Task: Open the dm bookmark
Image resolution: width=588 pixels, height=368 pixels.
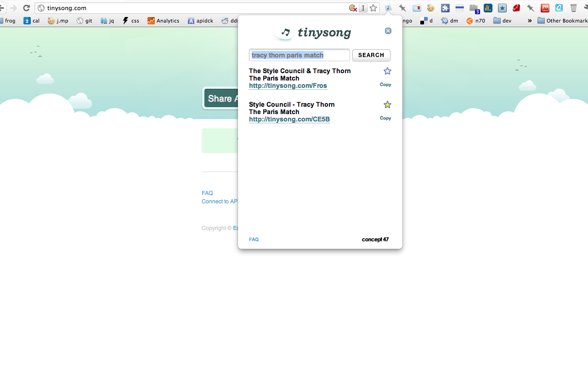Action: tap(450, 21)
